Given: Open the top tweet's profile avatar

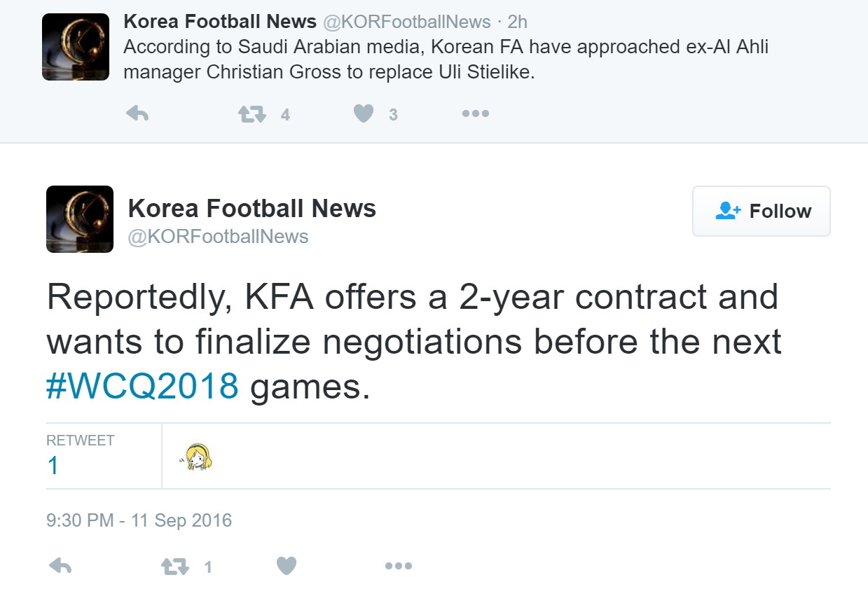Looking at the screenshot, I should click(x=76, y=47).
